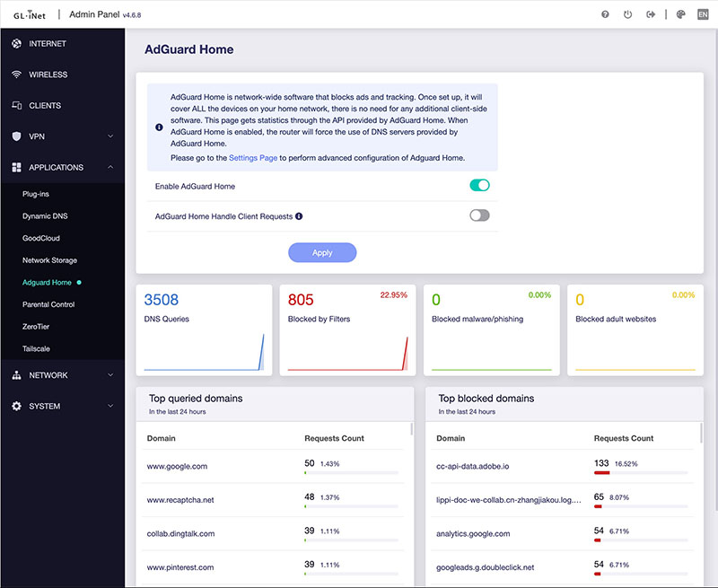The height and width of the screenshot is (588, 718).
Task: Click the Internet globe icon in sidebar
Action: click(x=16, y=43)
